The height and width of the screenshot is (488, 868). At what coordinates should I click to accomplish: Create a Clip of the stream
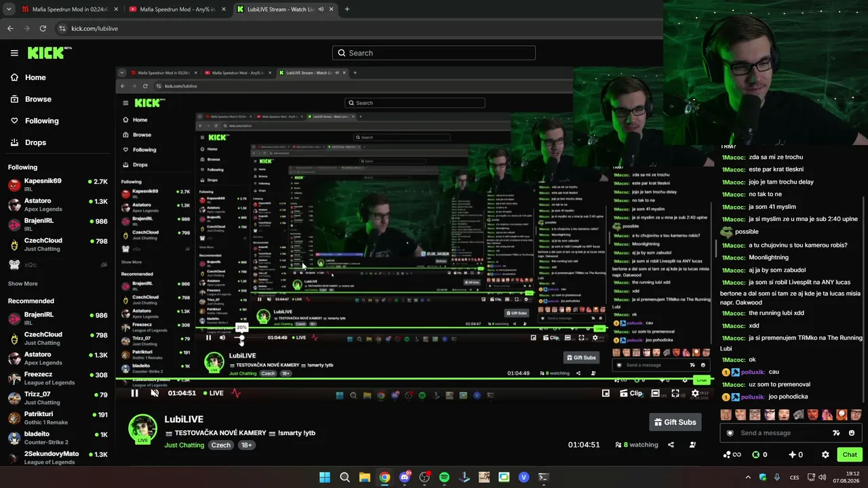coord(631,393)
